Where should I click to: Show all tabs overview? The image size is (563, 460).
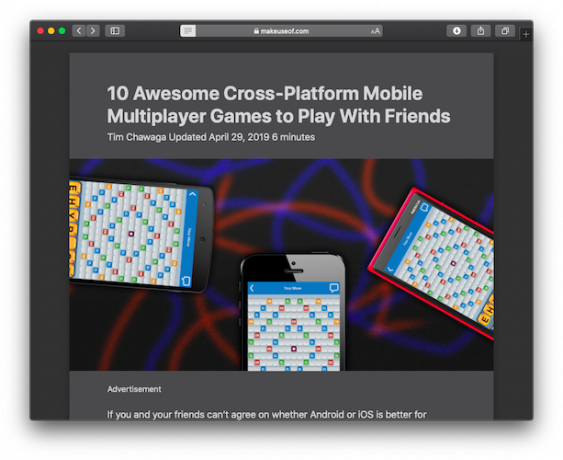point(505,31)
